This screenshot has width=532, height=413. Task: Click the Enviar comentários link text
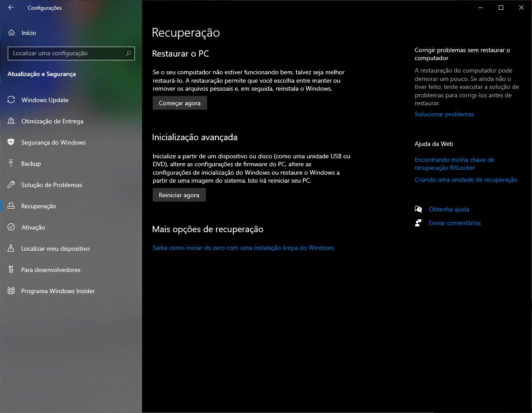point(455,223)
